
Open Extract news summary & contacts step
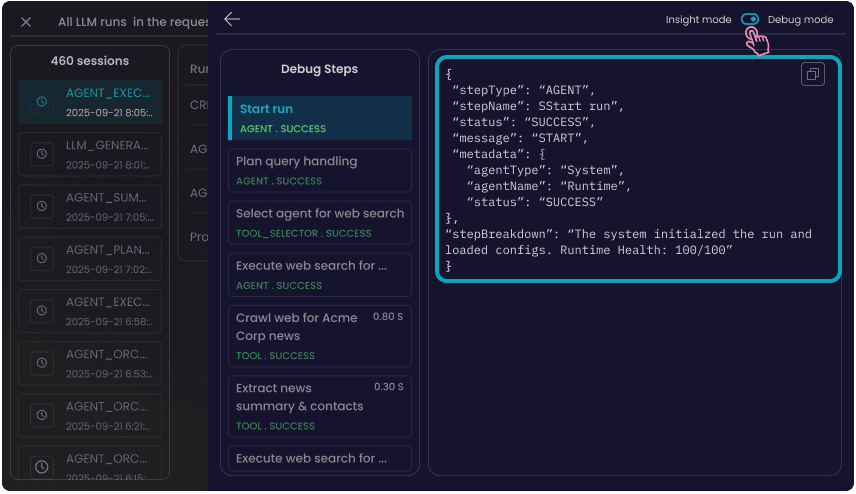click(x=319, y=406)
